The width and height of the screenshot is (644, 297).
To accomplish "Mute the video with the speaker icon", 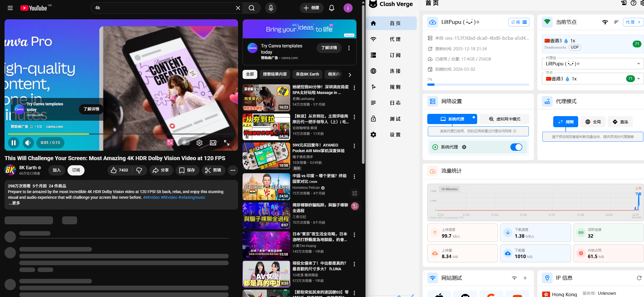I will pos(28,143).
